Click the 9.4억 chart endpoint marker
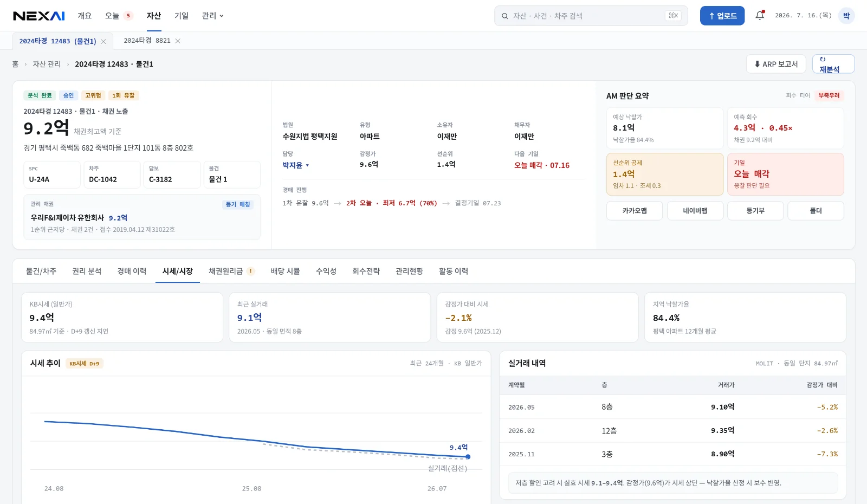This screenshot has height=504, width=867. [468, 457]
